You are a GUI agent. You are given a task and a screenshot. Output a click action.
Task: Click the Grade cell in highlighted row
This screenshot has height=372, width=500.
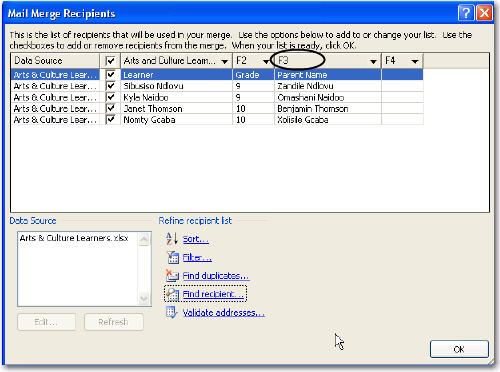[x=253, y=75]
